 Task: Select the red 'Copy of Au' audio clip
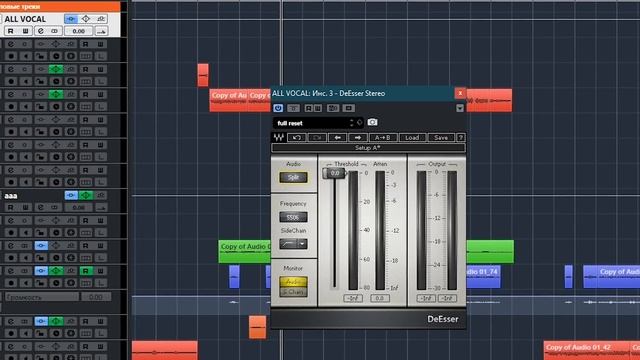(229, 100)
